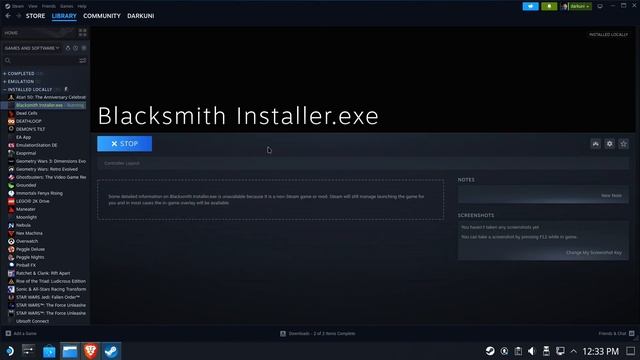Image resolution: width=640 pixels, height=360 pixels.
Task: Open the Discover store taskbar icon
Action: click(49, 351)
